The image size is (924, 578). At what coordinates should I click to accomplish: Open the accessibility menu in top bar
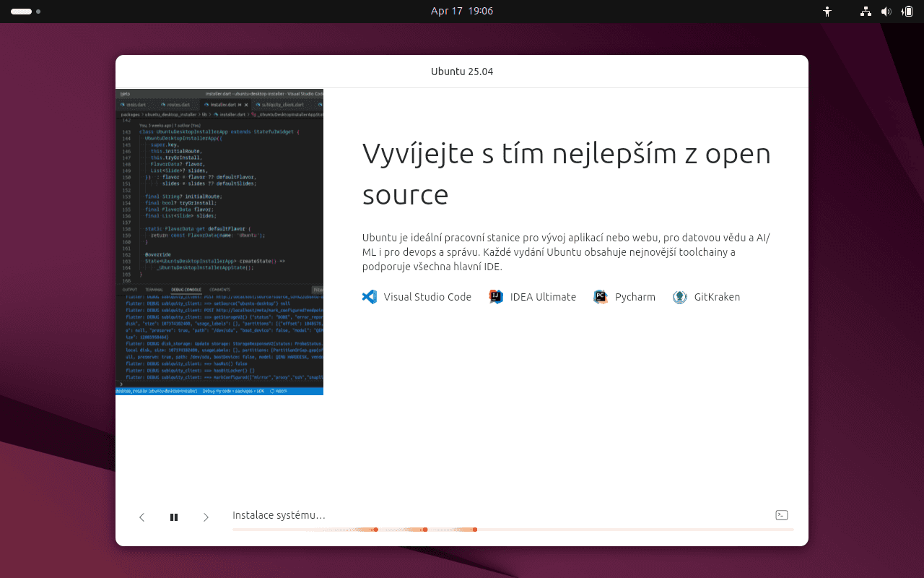point(827,12)
